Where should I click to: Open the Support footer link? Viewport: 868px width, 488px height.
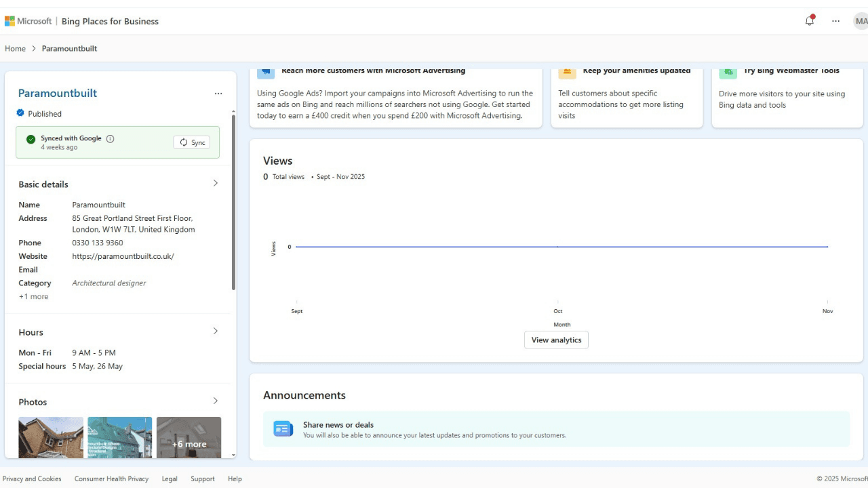point(202,479)
